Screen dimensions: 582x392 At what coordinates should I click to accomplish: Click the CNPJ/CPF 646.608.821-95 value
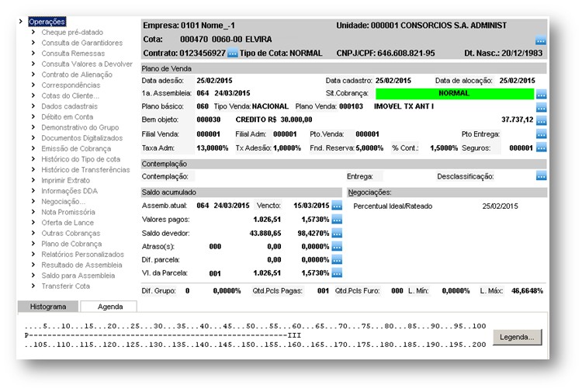click(406, 53)
